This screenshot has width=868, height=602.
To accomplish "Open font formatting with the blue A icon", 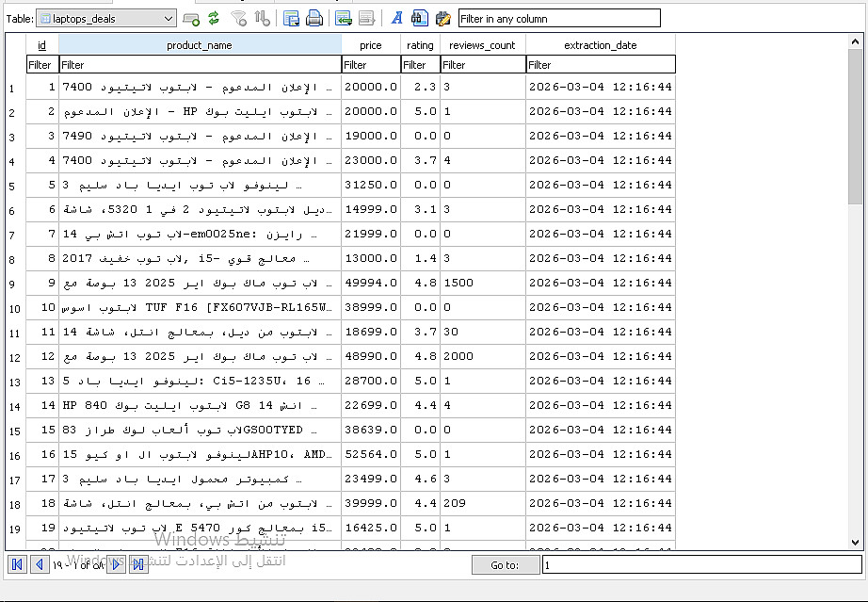I will point(396,18).
